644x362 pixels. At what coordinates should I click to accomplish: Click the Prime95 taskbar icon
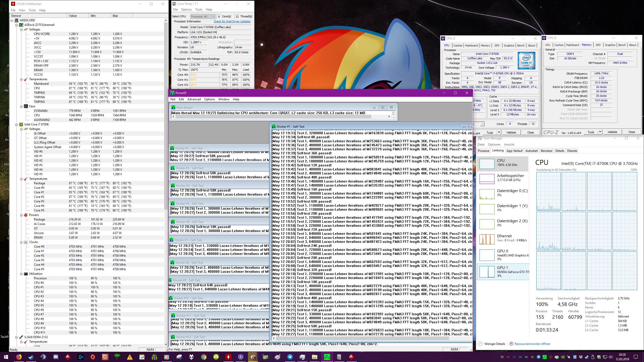point(327,357)
